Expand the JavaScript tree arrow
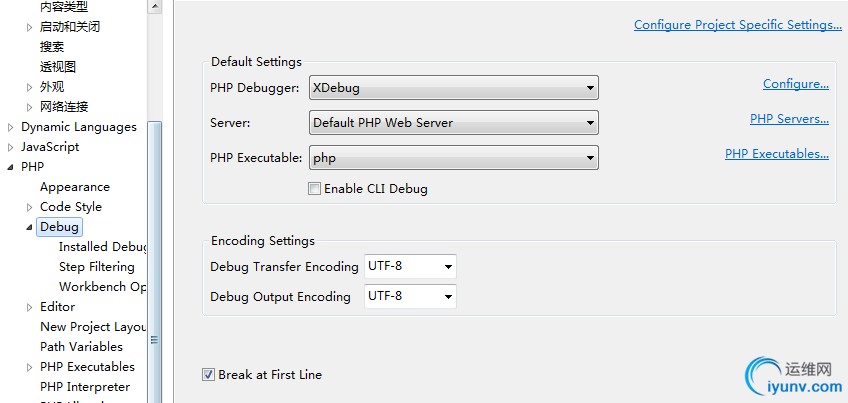 tap(10, 147)
